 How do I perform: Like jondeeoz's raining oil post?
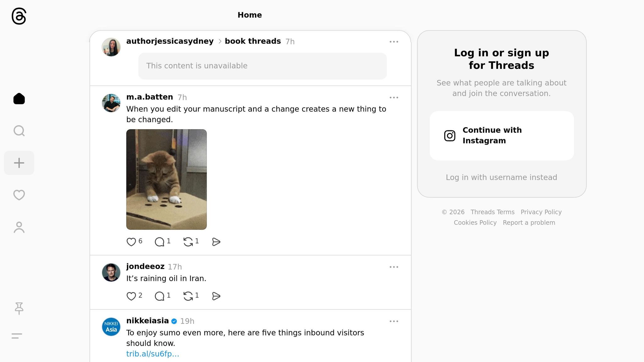[x=131, y=296]
